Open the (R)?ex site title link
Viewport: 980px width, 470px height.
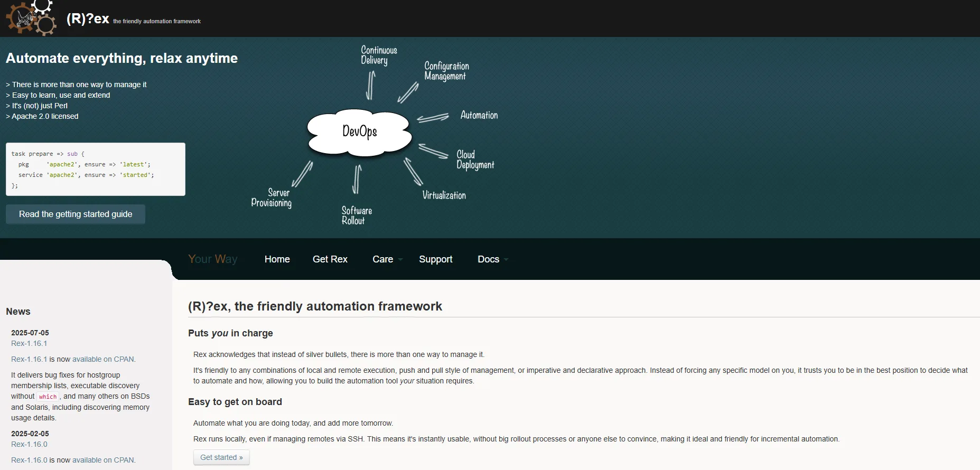pyautogui.click(x=88, y=19)
